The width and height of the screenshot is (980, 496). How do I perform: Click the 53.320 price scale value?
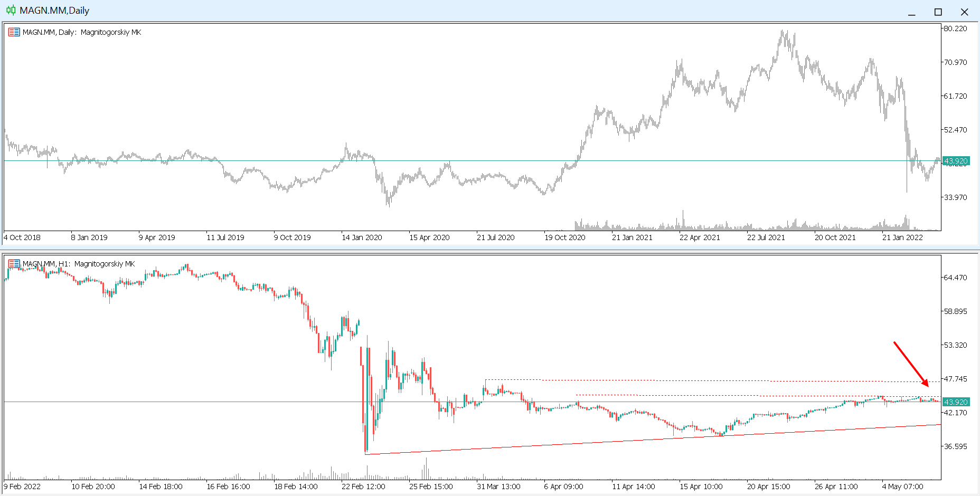point(955,345)
